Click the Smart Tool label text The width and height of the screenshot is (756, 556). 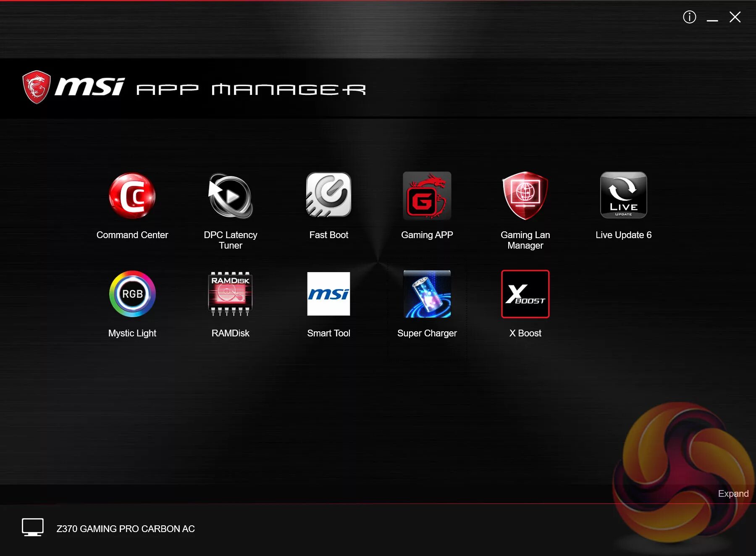pos(329,333)
